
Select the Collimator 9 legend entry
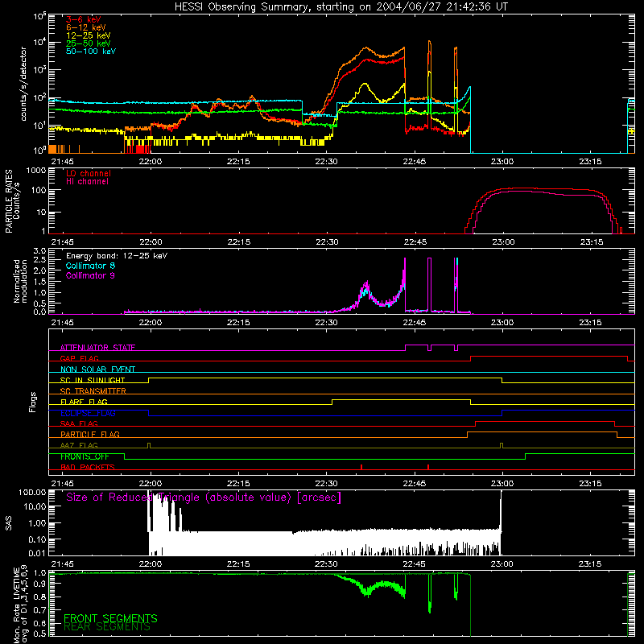coord(90,275)
